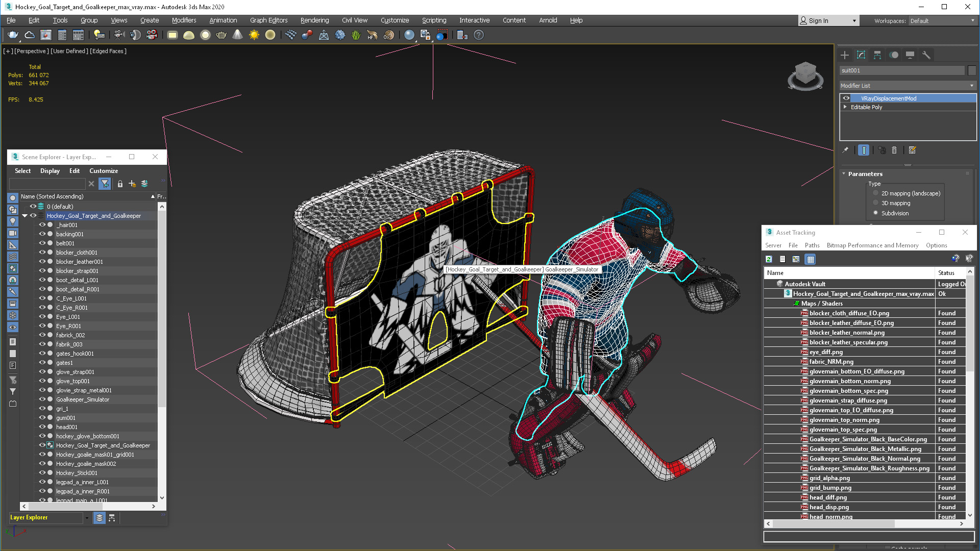Open the Rendering menu
The height and width of the screenshot is (551, 980).
coord(314,20)
